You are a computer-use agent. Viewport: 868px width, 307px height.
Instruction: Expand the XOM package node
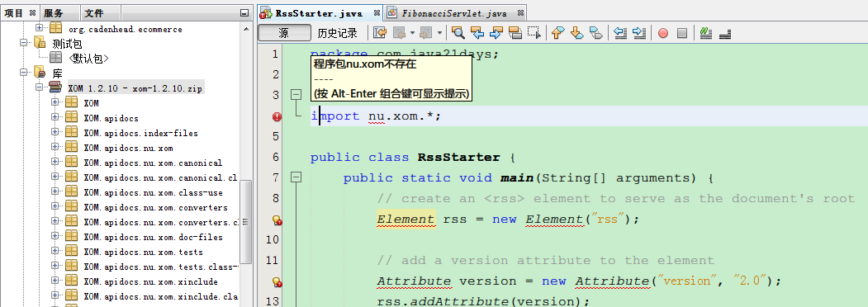(x=55, y=102)
